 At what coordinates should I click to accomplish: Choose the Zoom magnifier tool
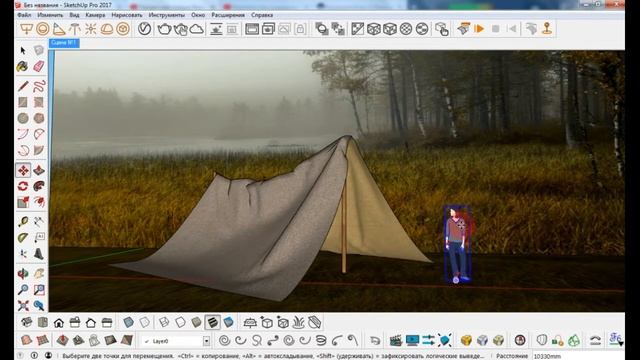click(x=23, y=289)
